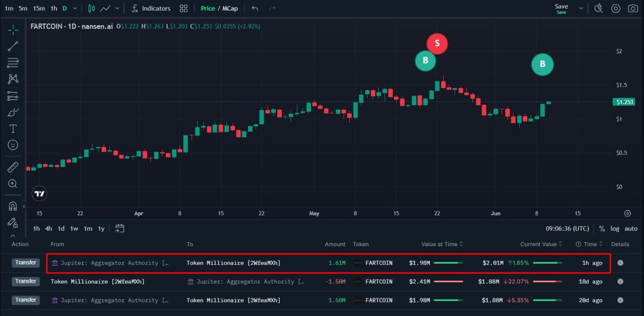Open timezone selector showing 09:06:36 (UTC)
This screenshot has width=644, height=316.
point(567,228)
